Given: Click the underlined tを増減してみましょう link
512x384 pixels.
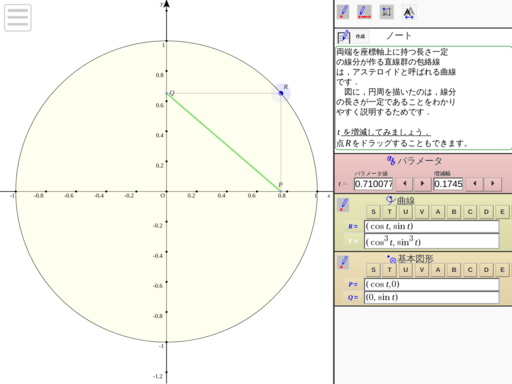Looking at the screenshot, I should tap(384, 132).
